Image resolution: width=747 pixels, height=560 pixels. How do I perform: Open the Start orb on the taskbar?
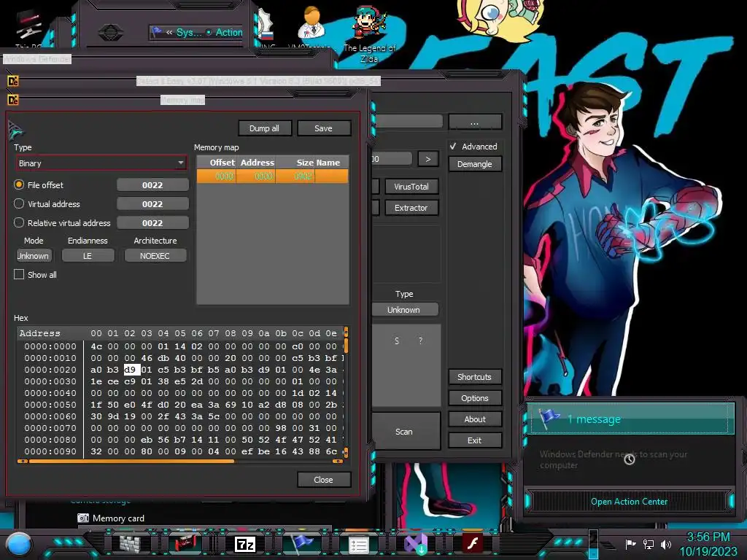point(18,544)
